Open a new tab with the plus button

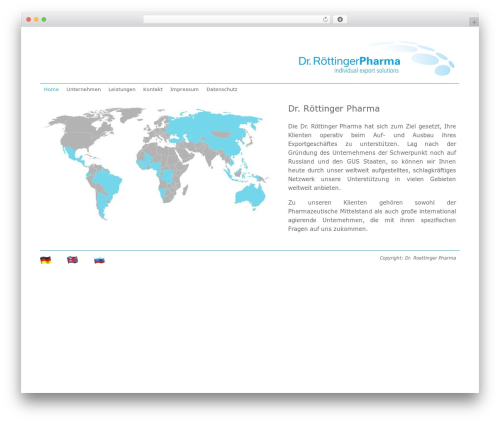coord(474,22)
